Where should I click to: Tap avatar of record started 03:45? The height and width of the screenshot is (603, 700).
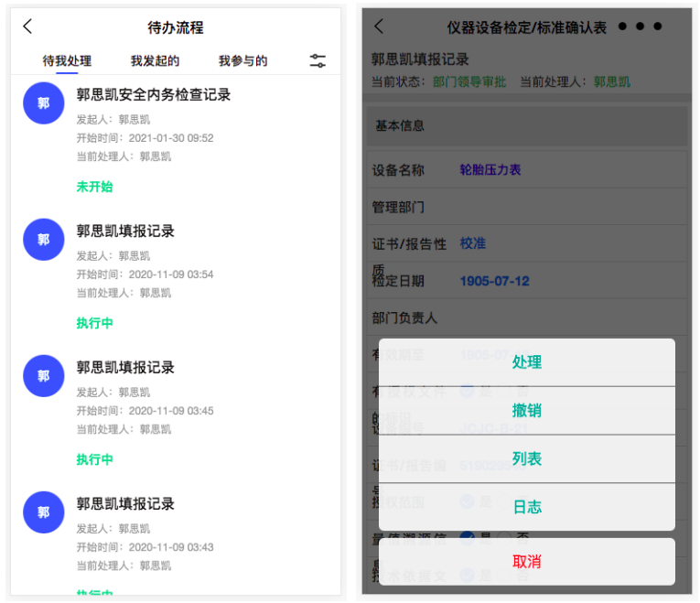43,376
